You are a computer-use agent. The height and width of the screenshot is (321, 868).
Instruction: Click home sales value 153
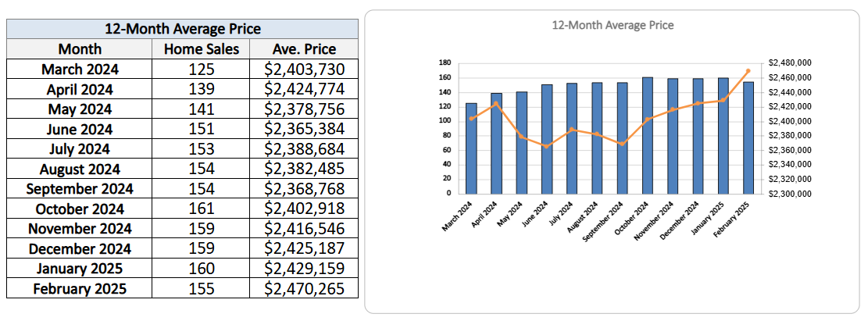click(202, 149)
